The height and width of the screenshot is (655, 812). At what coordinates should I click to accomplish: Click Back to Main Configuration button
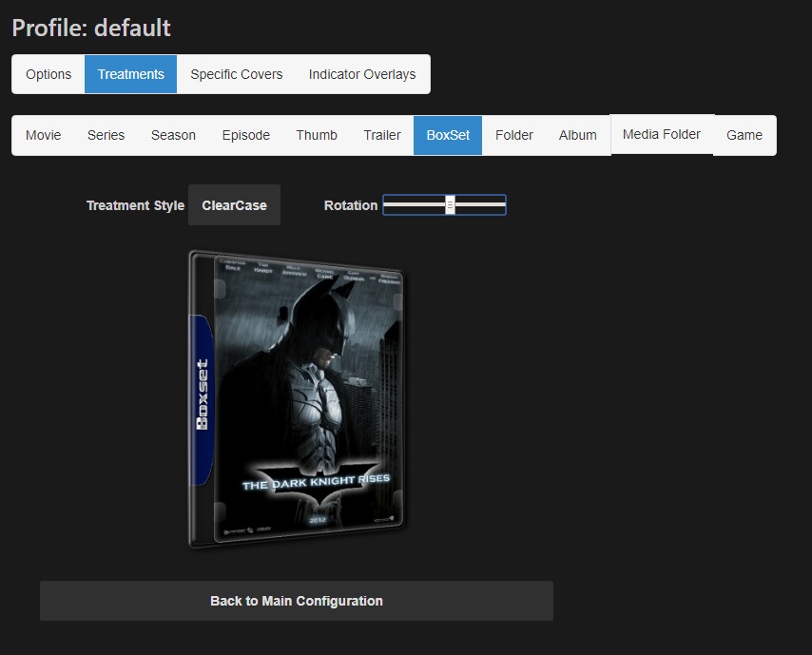point(297,601)
